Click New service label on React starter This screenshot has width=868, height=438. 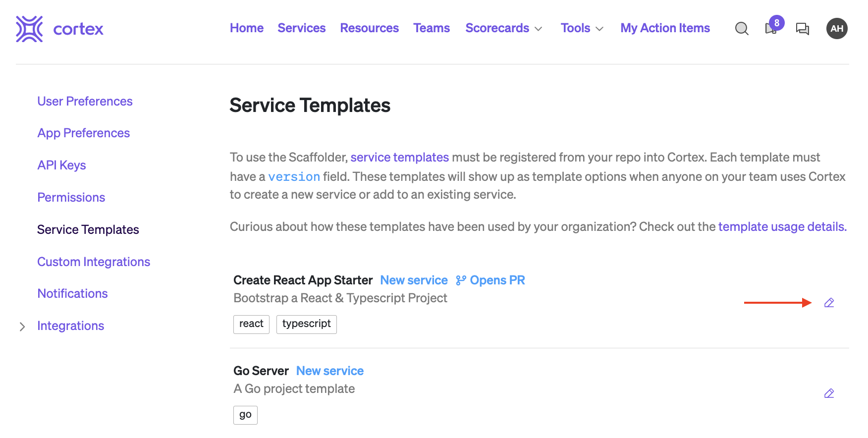pyautogui.click(x=414, y=280)
